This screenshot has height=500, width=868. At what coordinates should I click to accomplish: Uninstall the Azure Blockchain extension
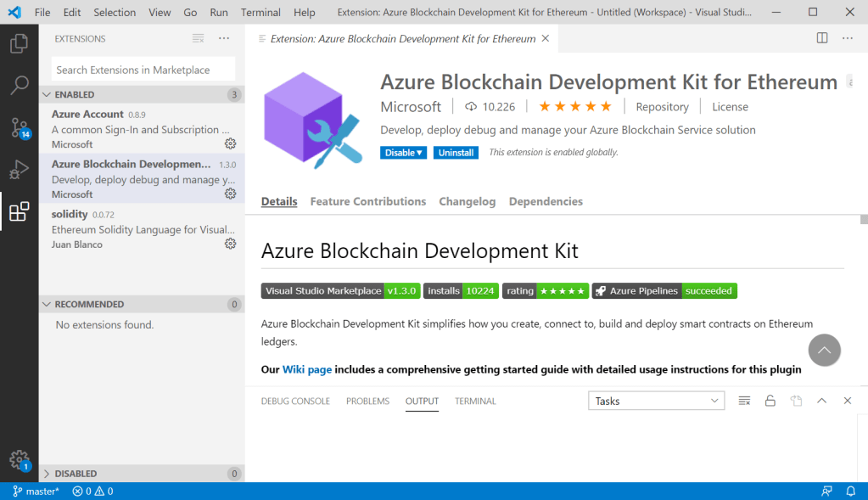click(456, 152)
